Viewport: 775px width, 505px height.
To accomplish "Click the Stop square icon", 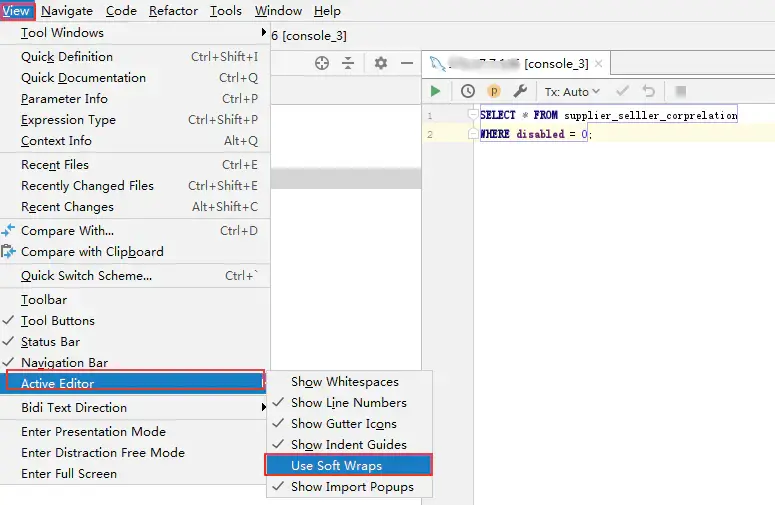I will 681,91.
